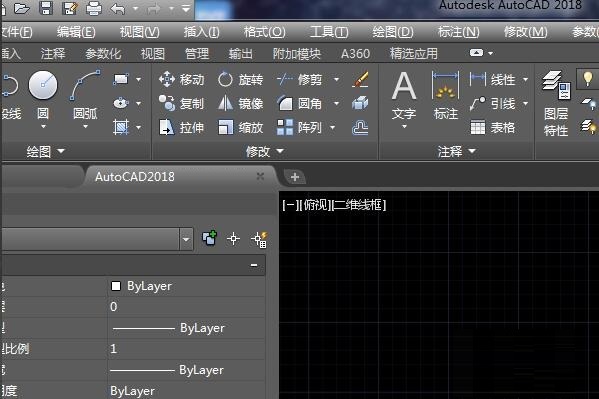Open the 工具(T) menu
This screenshot has height=399, width=599.
point(329,32)
